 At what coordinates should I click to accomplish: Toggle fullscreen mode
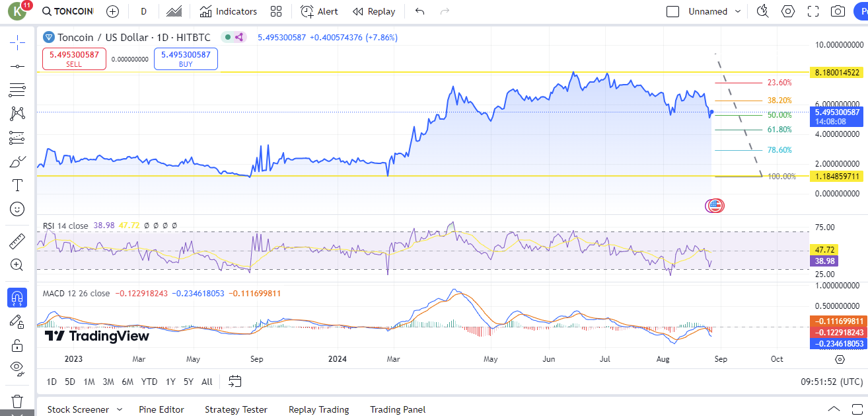click(813, 11)
